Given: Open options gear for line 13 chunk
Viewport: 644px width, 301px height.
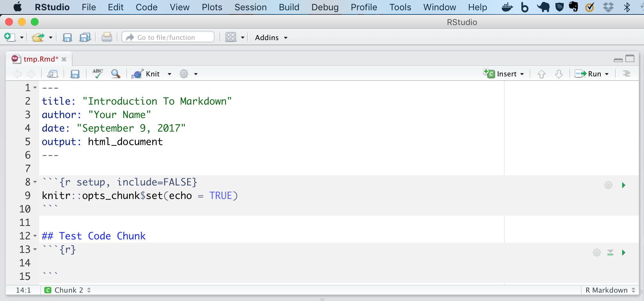Looking at the screenshot, I should pos(597,253).
